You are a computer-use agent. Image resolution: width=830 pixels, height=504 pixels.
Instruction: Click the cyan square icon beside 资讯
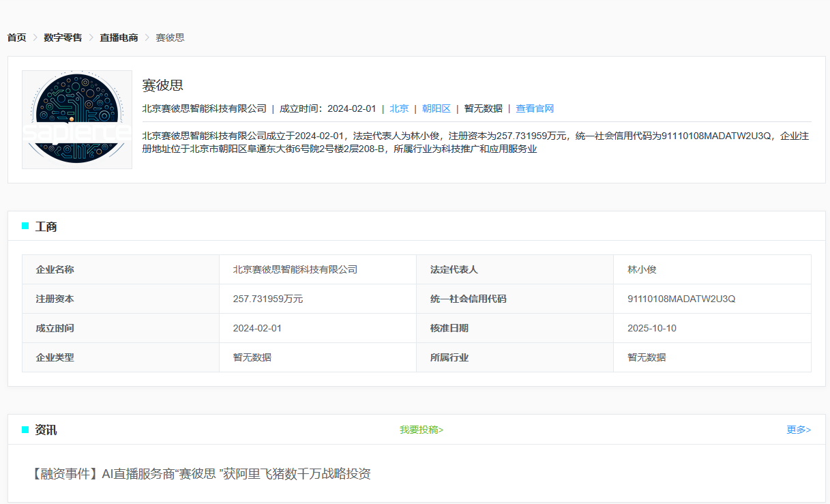(25, 430)
